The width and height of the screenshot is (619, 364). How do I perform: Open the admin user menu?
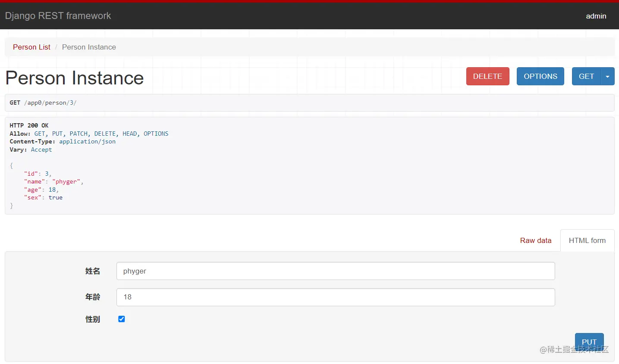596,16
